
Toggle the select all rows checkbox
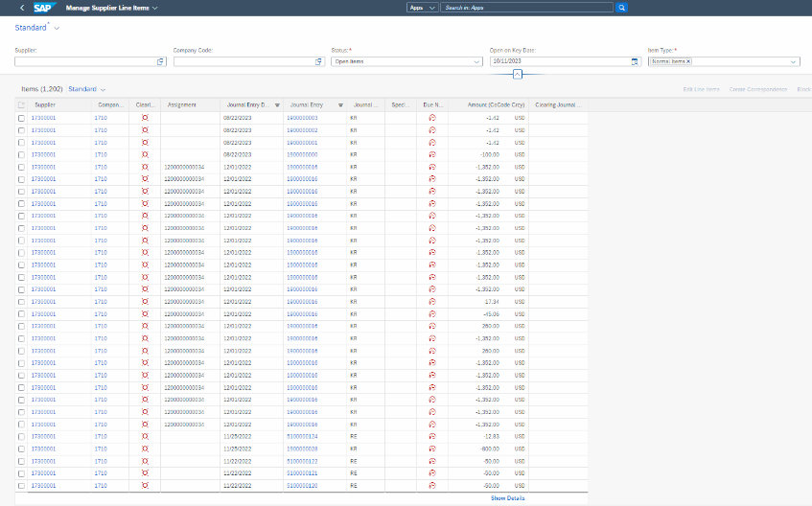pos(22,104)
